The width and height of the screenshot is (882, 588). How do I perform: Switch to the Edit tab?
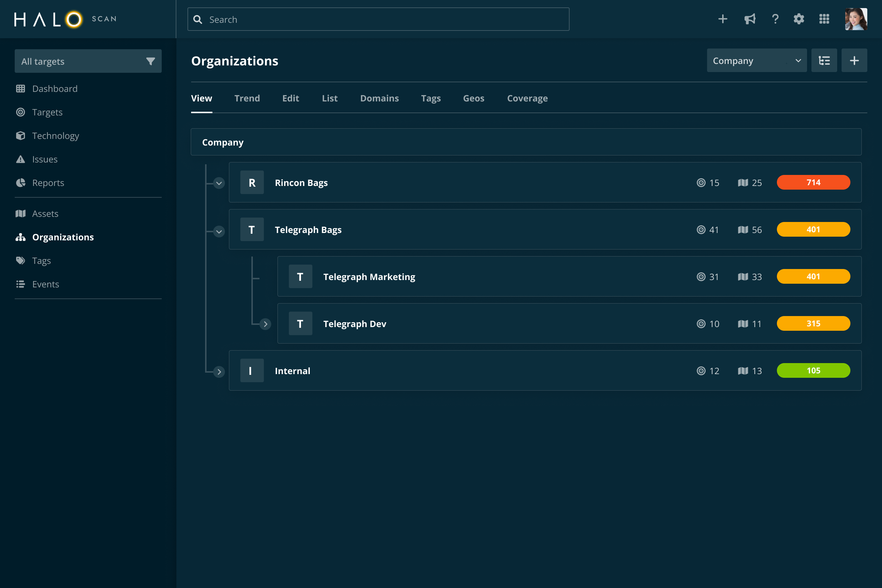point(291,98)
